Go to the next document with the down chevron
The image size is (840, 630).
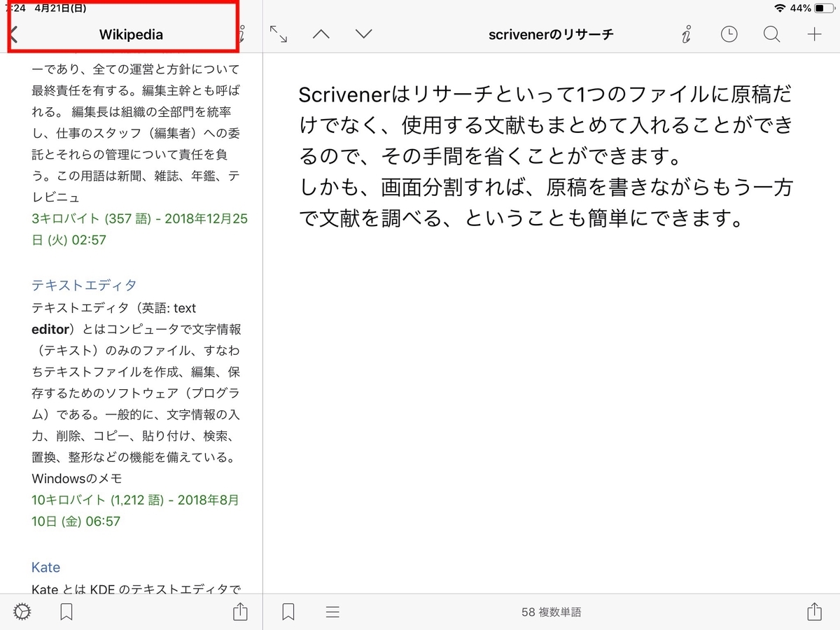click(363, 34)
